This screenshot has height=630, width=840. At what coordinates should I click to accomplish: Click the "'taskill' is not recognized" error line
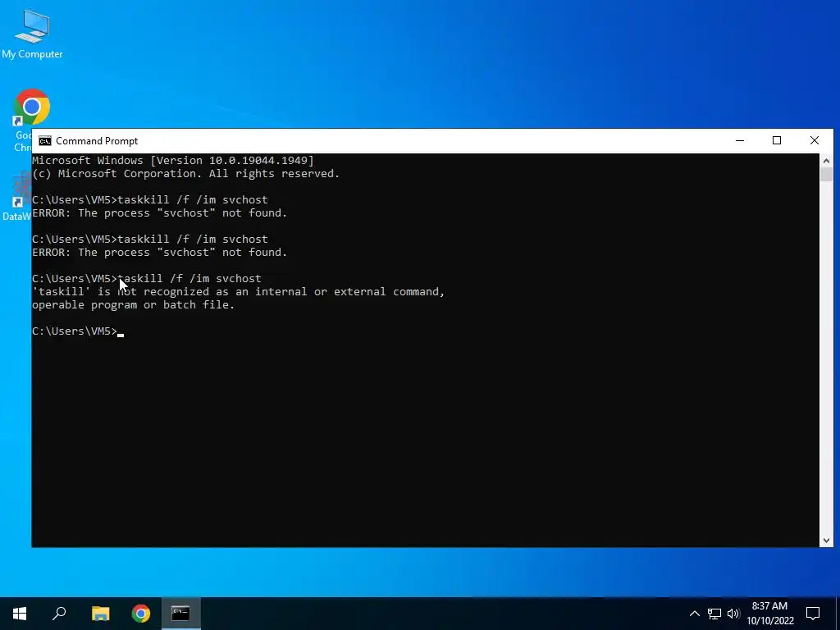coord(239,292)
